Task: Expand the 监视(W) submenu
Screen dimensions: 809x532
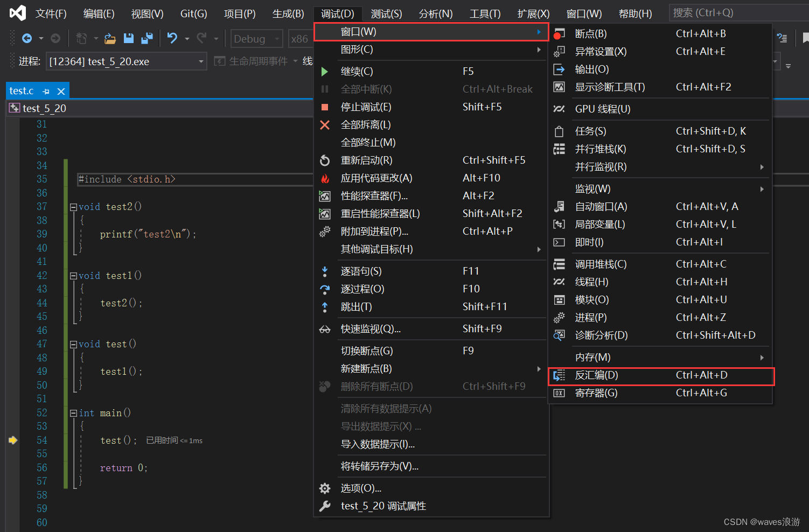Action: pyautogui.click(x=762, y=189)
